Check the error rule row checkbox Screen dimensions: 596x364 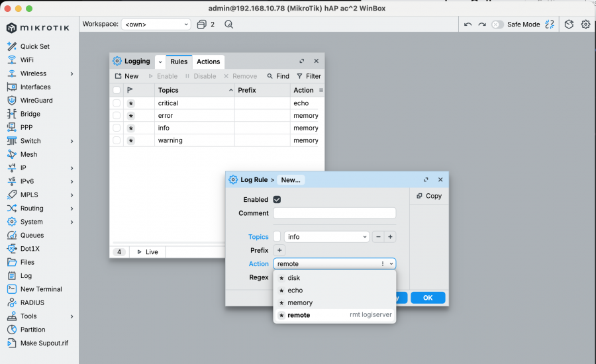click(x=117, y=116)
